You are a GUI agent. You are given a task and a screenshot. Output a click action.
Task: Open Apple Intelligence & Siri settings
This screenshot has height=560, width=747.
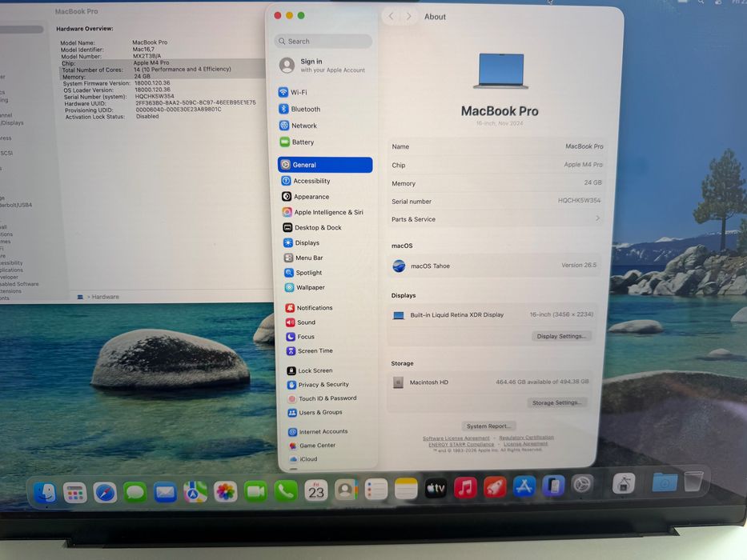pos(327,212)
